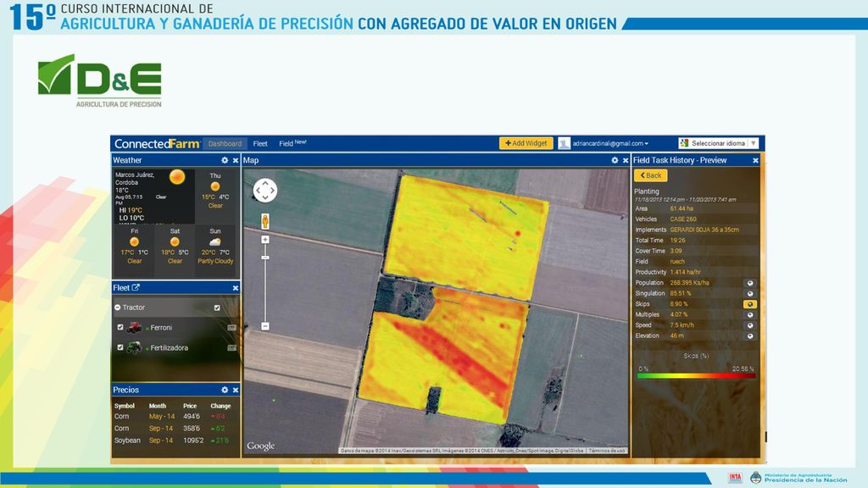The width and height of the screenshot is (868, 488).
Task: Click the Skips color legend bar
Action: click(697, 375)
